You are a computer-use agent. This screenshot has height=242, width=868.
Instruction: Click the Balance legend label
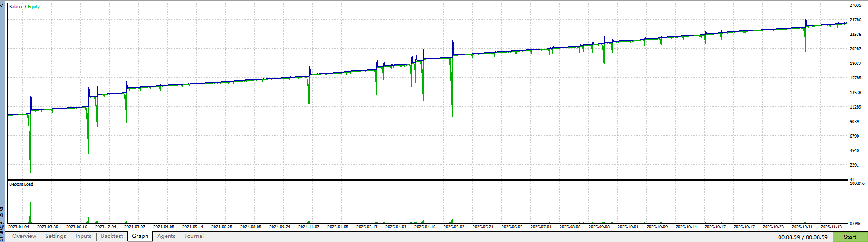pyautogui.click(x=16, y=7)
